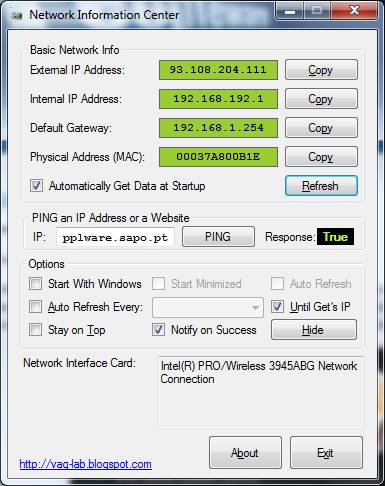Image resolution: width=385 pixels, height=486 pixels.
Task: Copy the Default Gateway address
Action: point(321,128)
